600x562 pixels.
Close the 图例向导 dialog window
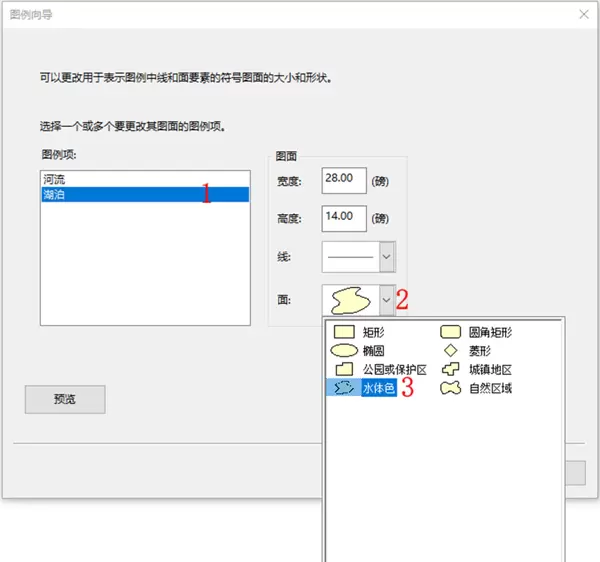[x=583, y=14]
